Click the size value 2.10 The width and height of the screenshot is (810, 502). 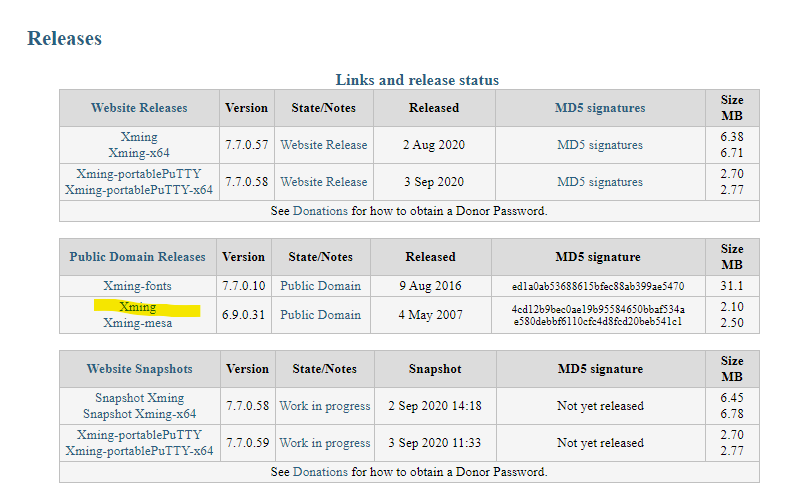[732, 307]
